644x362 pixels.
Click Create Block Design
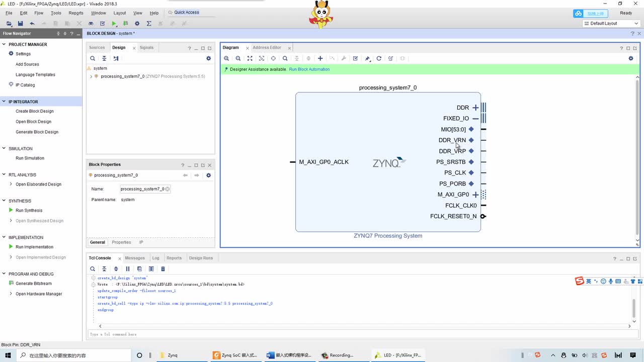[34, 111]
